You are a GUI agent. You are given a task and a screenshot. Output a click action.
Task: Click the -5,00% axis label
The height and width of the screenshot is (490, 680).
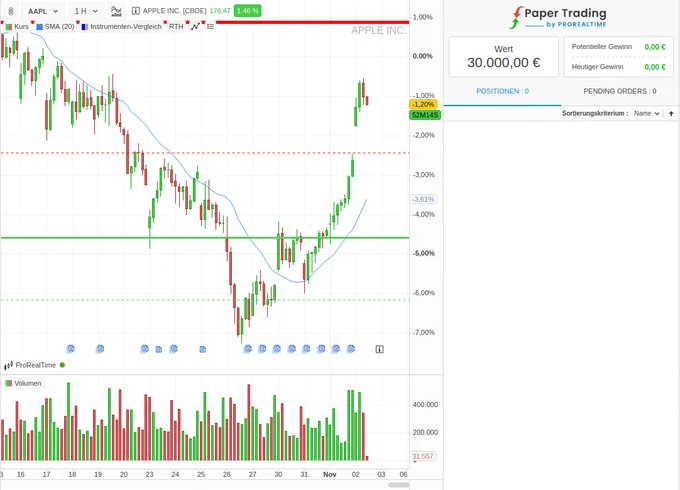[x=424, y=253]
